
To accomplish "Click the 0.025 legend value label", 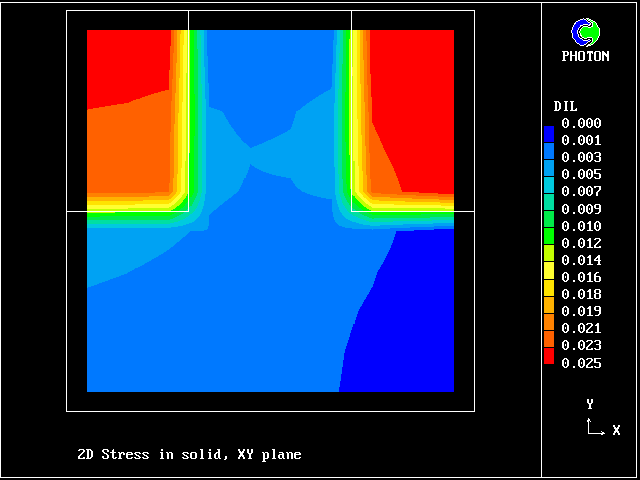I will click(581, 363).
